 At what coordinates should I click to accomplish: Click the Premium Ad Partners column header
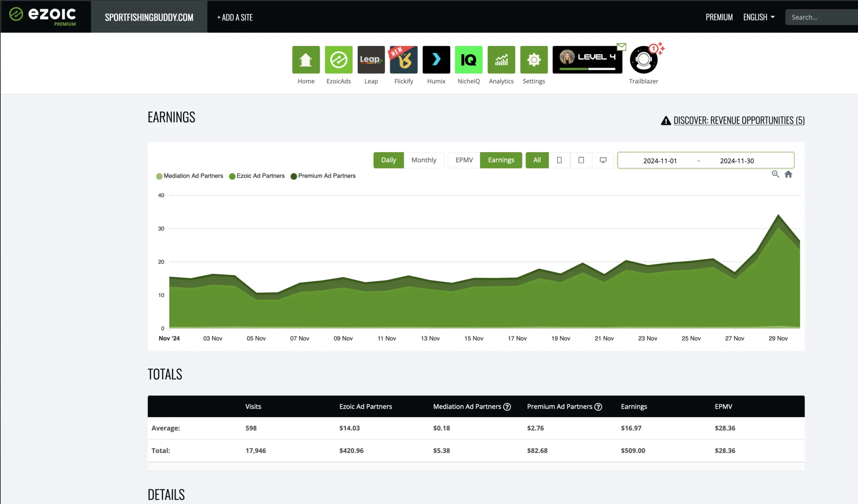click(x=559, y=406)
